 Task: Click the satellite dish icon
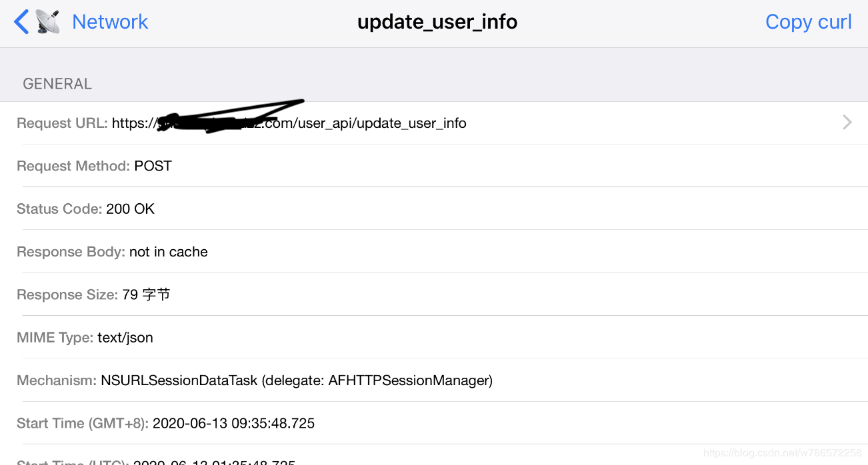[x=47, y=22]
